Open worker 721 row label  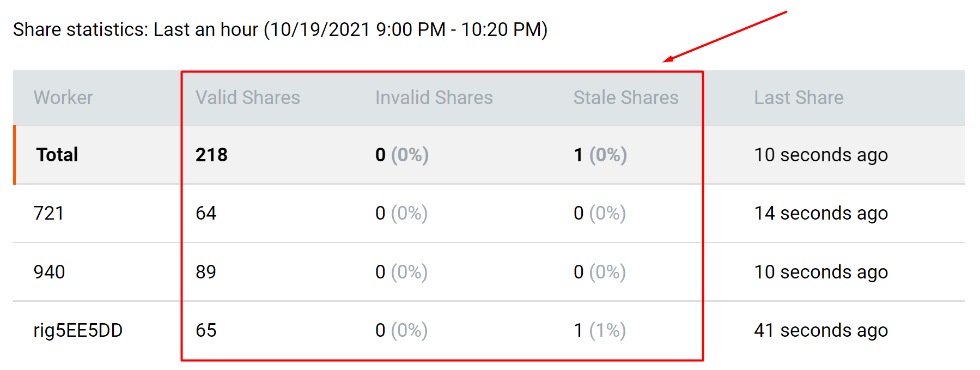[48, 213]
